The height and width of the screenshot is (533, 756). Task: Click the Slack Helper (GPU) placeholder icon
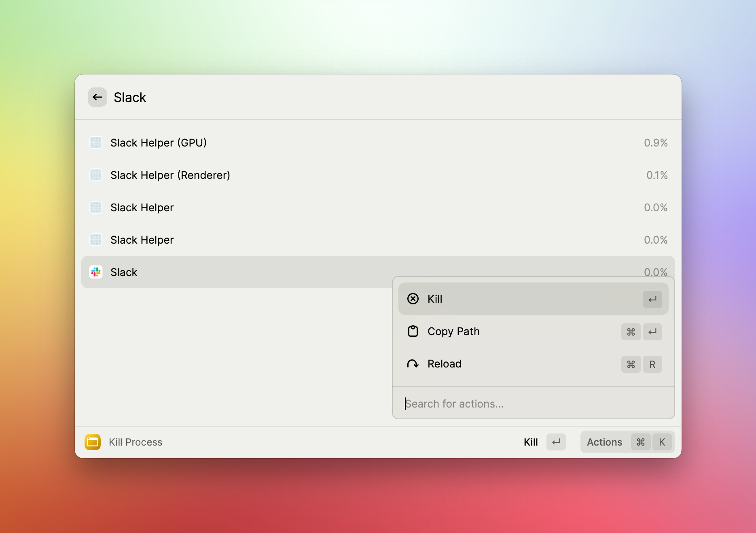tap(96, 142)
